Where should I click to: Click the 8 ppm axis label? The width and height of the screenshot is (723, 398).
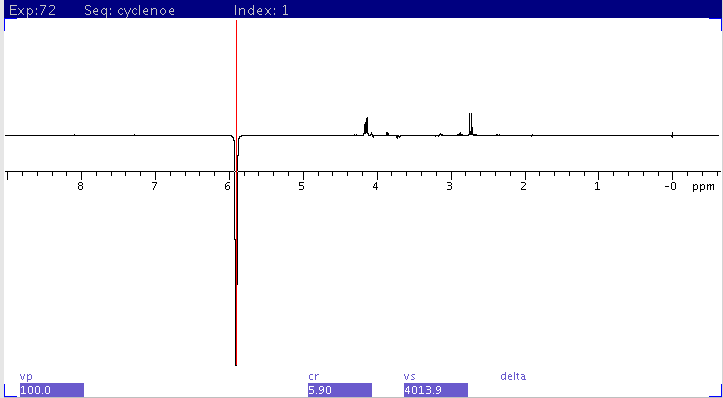click(81, 187)
